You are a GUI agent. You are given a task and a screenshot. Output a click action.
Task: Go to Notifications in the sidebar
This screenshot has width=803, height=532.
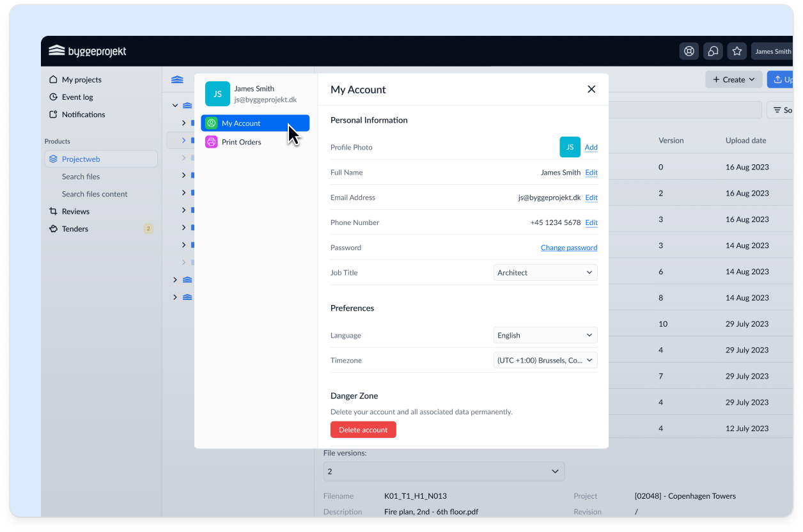(83, 114)
